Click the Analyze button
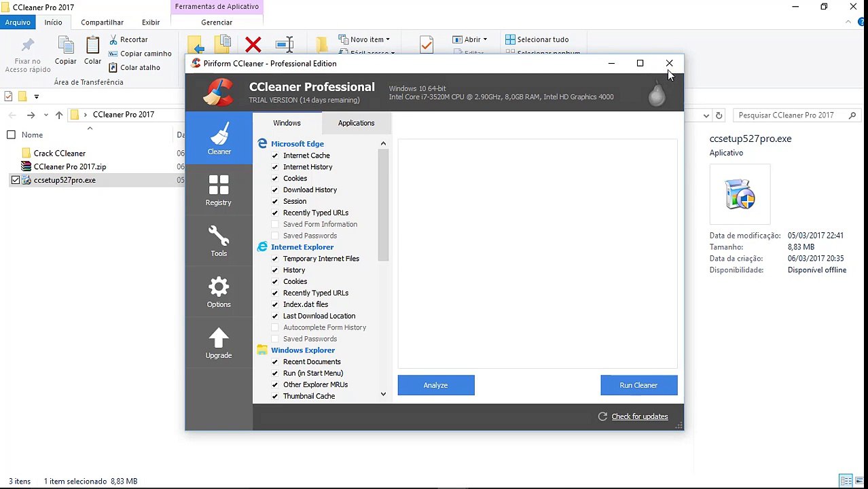868x489 pixels. pyautogui.click(x=436, y=385)
